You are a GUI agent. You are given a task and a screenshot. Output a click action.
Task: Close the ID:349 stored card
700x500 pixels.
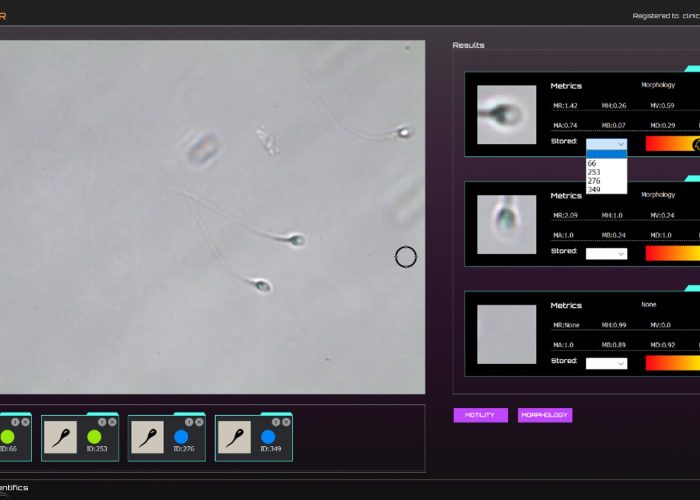click(x=286, y=422)
